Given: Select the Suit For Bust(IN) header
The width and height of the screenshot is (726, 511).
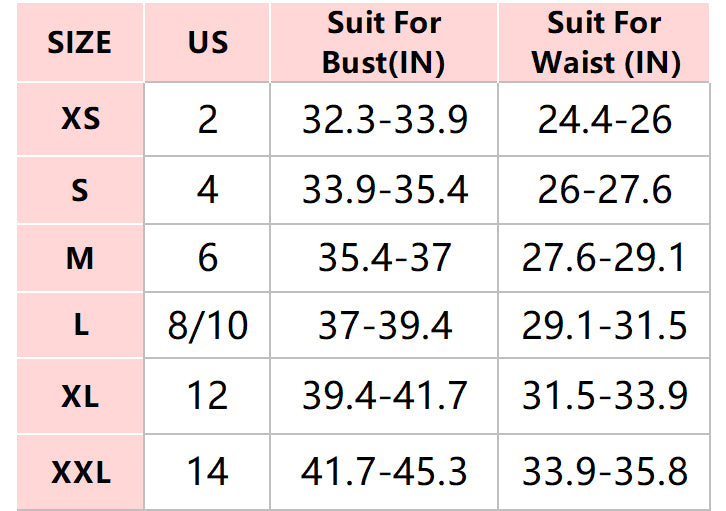Looking at the screenshot, I should [x=384, y=43].
